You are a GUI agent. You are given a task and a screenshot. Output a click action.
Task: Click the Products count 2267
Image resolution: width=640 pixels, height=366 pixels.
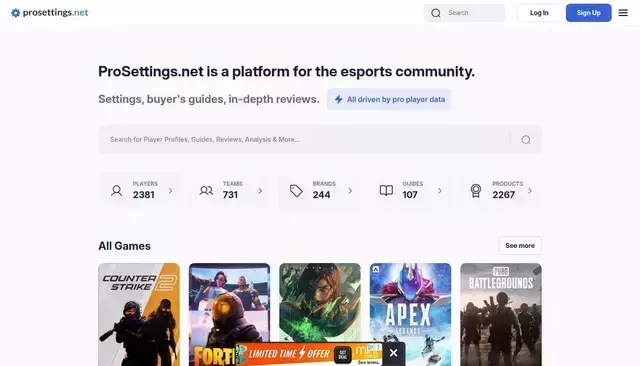504,195
